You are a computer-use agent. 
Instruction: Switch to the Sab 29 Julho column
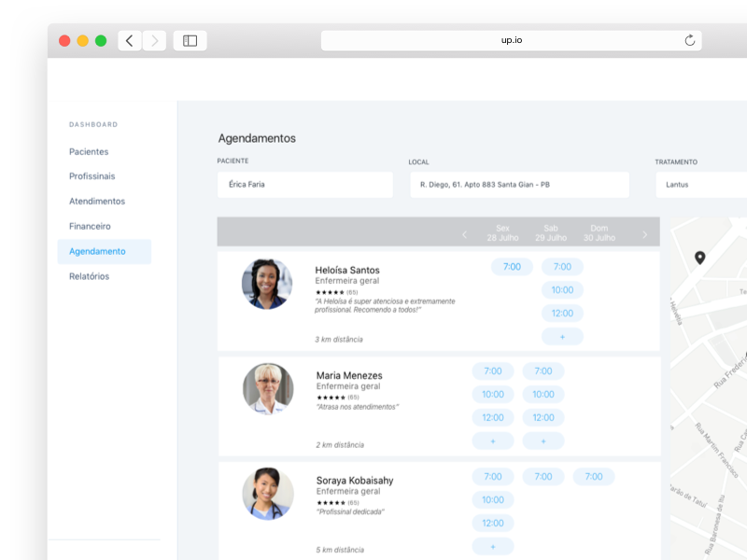point(550,232)
